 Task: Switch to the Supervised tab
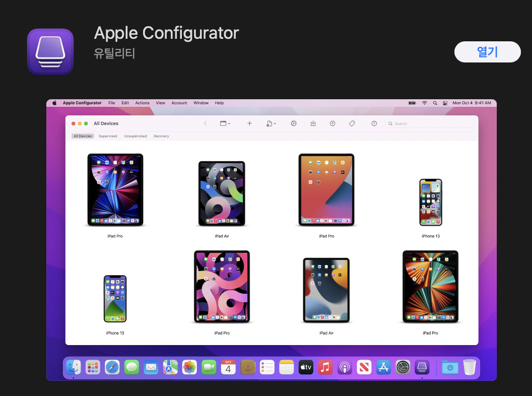coord(108,136)
